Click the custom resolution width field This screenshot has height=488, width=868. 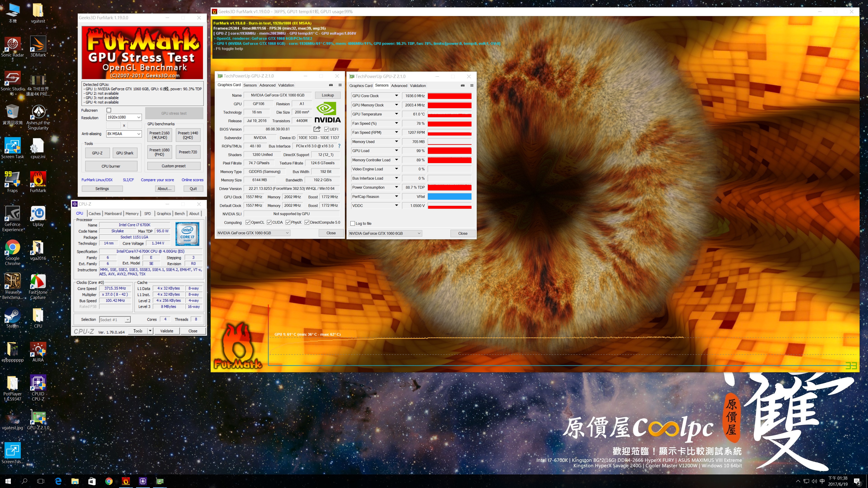(113, 125)
